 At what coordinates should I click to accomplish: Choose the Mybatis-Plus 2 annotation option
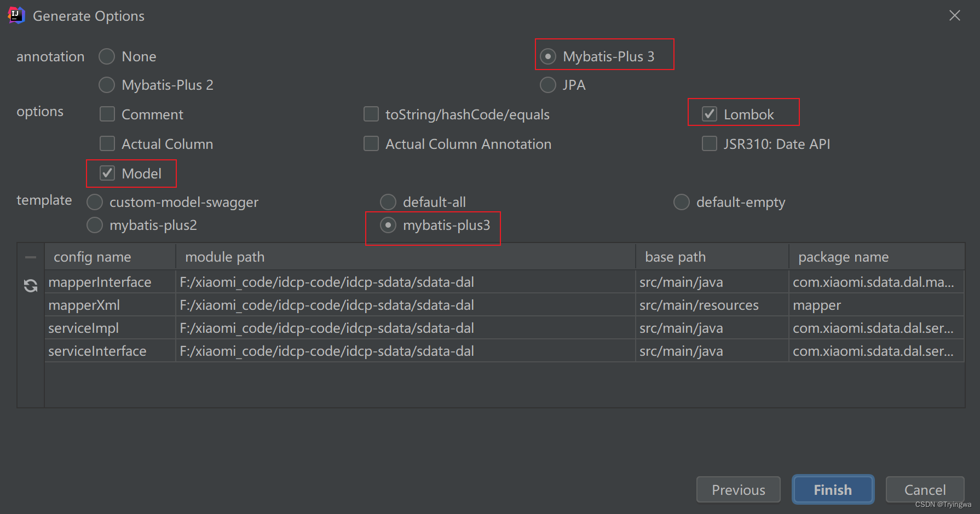click(107, 85)
